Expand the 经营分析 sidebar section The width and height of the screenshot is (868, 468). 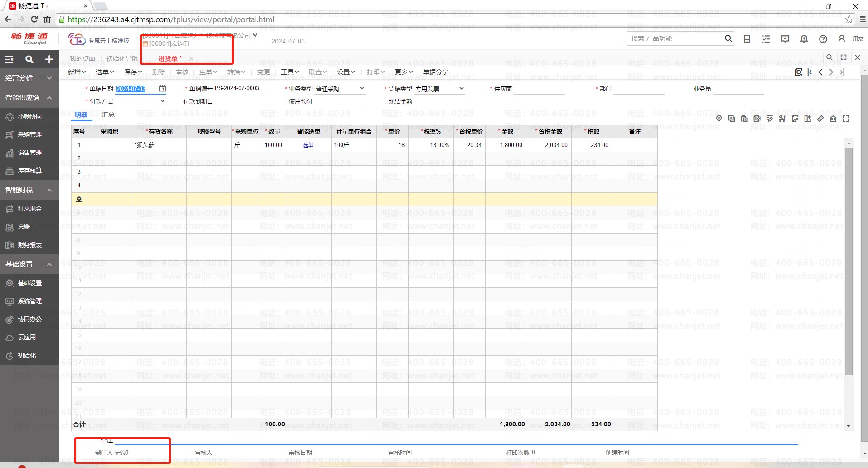[x=49, y=78]
